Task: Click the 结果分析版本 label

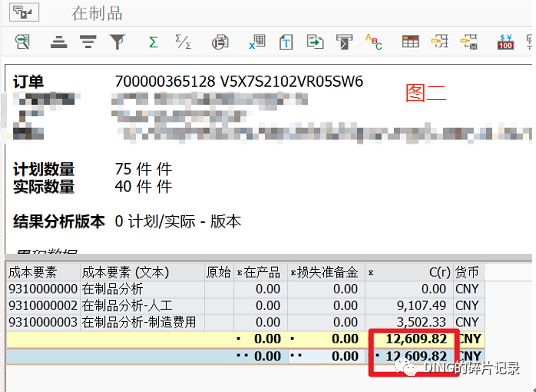Action: click(x=59, y=221)
